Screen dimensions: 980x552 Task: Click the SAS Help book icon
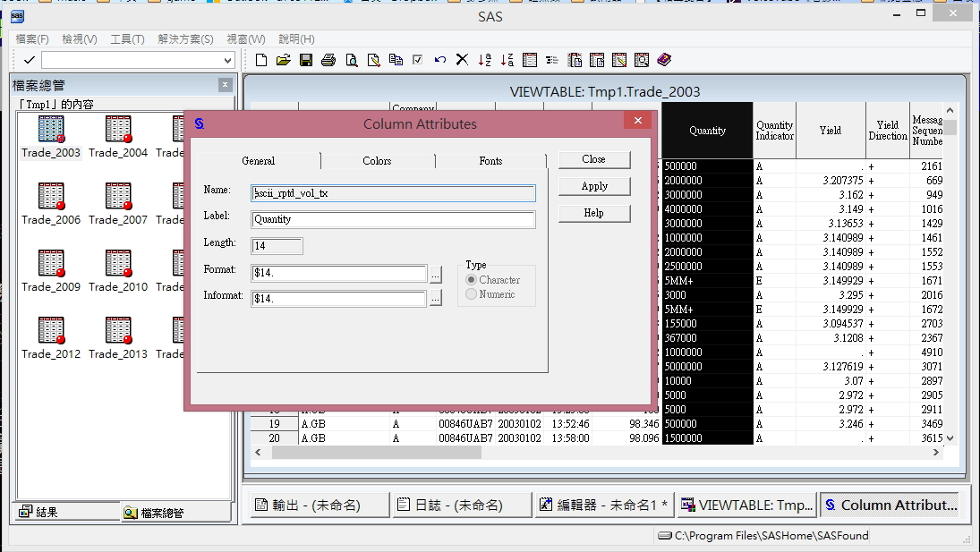click(663, 60)
